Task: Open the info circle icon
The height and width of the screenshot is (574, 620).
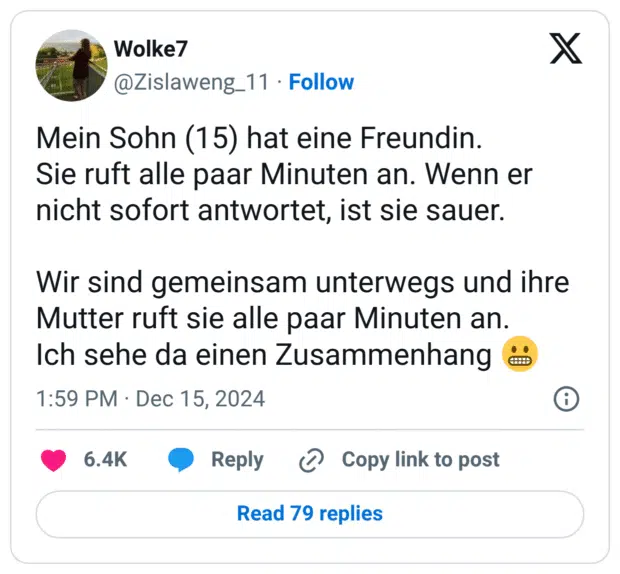Action: [x=566, y=399]
